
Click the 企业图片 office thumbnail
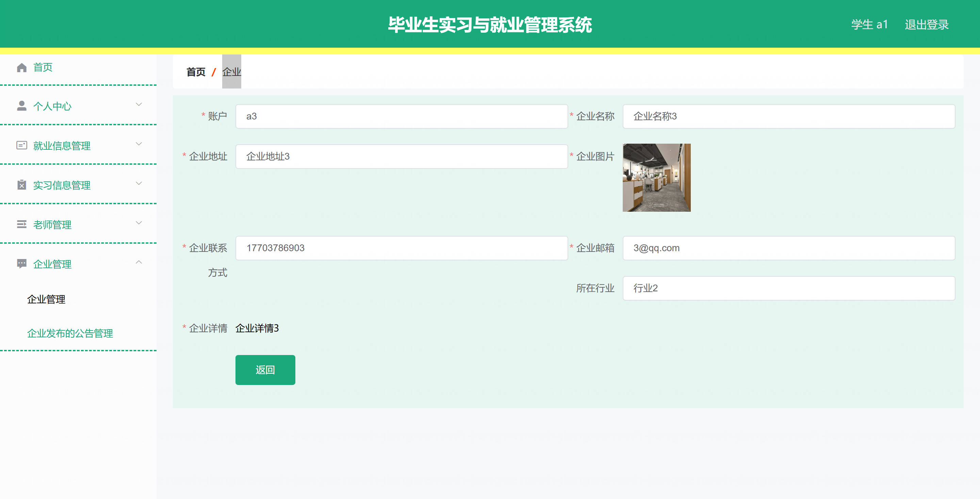coord(656,178)
